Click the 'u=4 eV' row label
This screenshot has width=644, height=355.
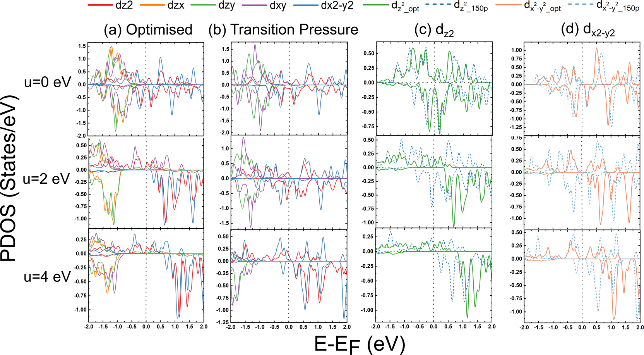(48, 277)
